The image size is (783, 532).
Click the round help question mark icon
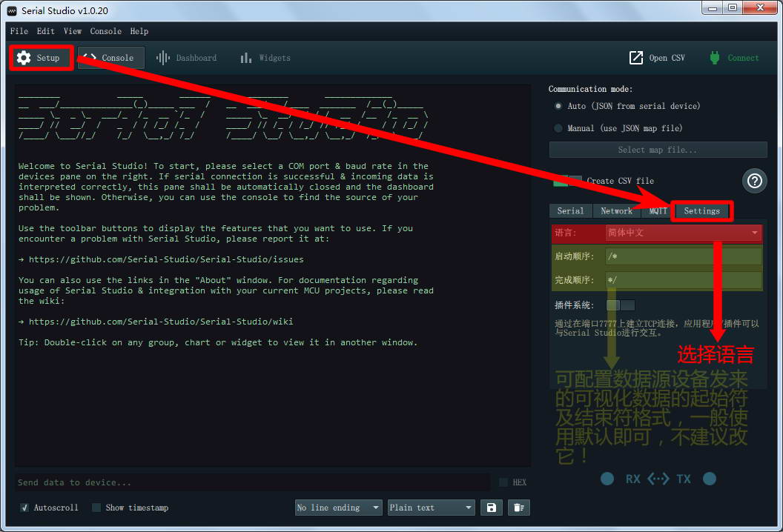[x=754, y=181]
